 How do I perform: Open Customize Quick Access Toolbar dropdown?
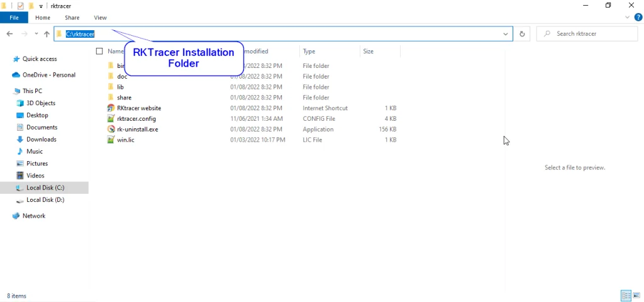click(41, 6)
